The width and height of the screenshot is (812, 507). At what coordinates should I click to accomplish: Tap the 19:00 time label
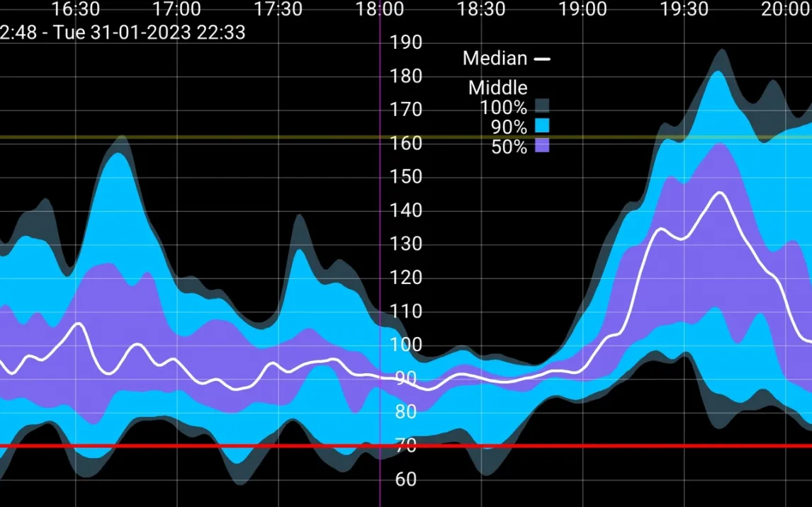tap(582, 9)
